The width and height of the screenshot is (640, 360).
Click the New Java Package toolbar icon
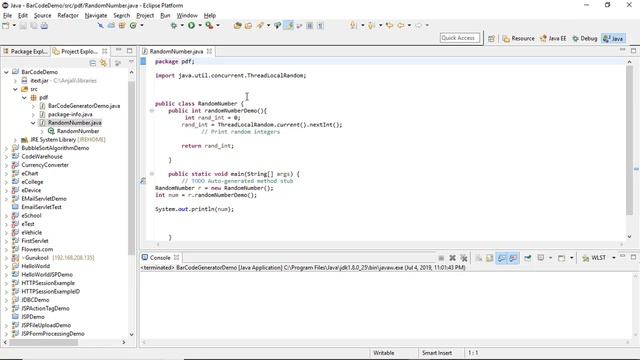pyautogui.click(x=122, y=26)
